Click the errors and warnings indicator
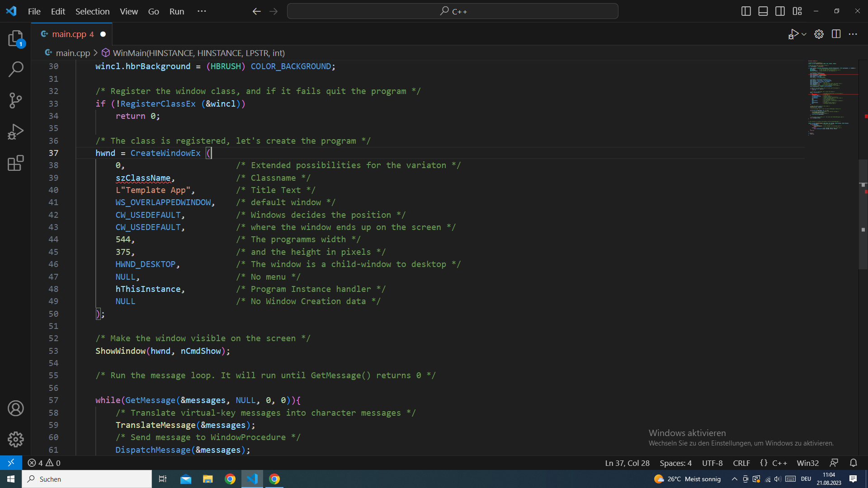 click(x=45, y=463)
